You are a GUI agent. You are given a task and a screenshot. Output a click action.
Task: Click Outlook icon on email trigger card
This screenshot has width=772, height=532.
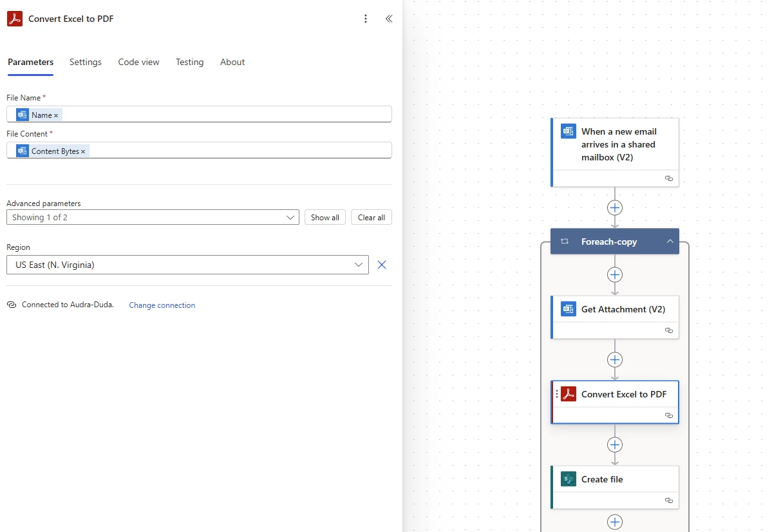[x=569, y=131]
